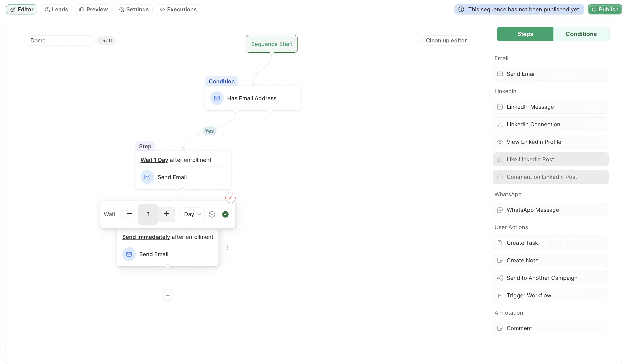Increase the wait value with the plus stepper
The image size is (622, 364).
pos(166,214)
